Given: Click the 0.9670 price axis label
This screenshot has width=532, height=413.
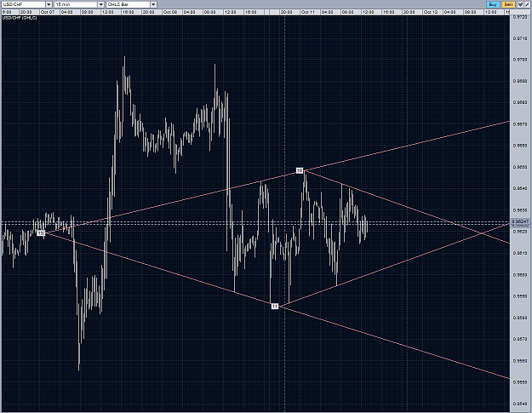Looking at the screenshot, I should click(520, 124).
